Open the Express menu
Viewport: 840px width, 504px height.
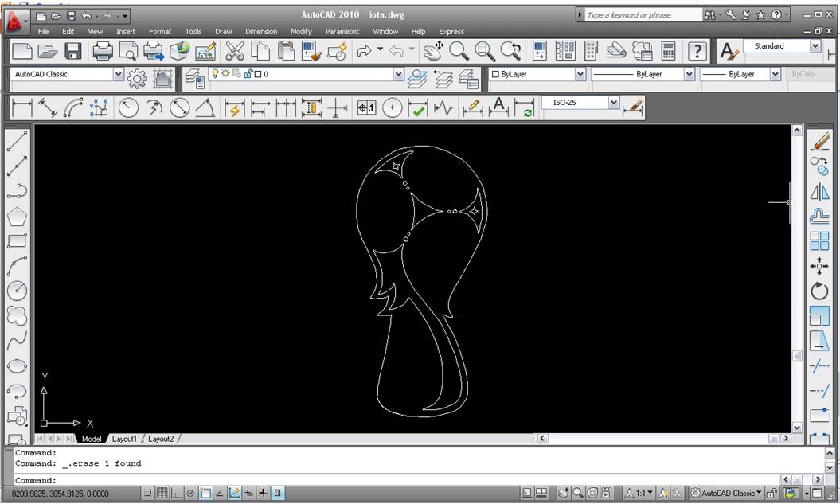click(x=451, y=32)
